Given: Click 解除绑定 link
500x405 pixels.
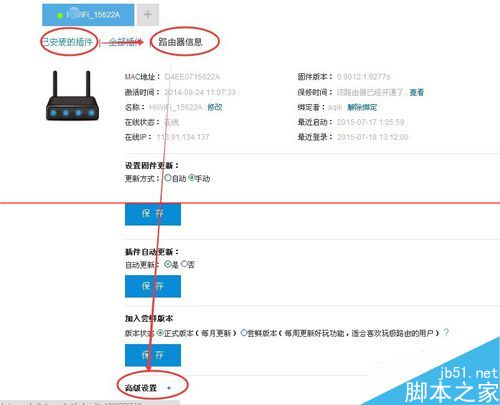Looking at the screenshot, I should pos(362,107).
